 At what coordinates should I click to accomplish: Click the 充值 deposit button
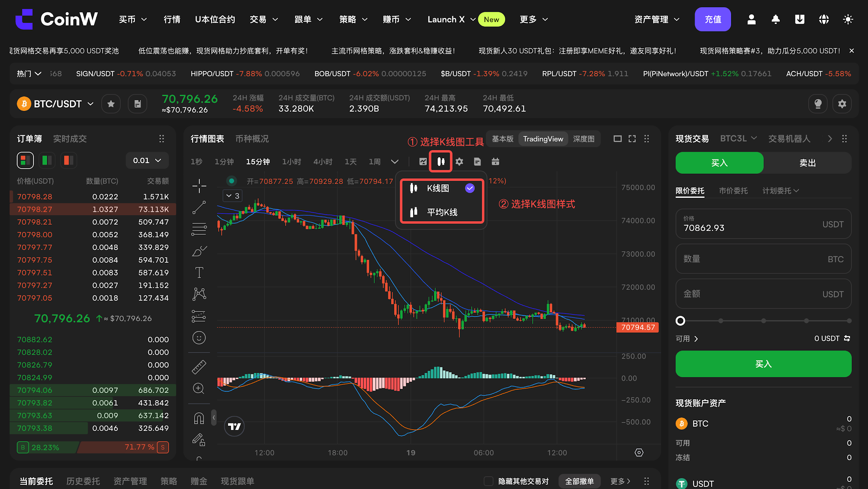pos(713,19)
